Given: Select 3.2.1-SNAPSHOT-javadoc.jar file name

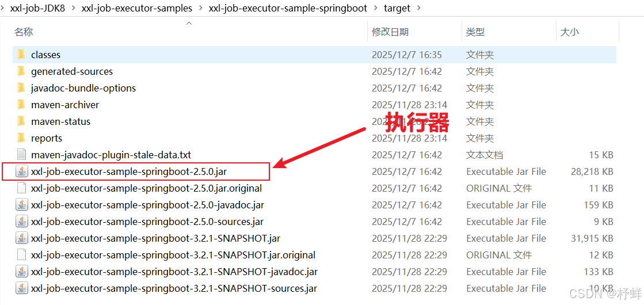Looking at the screenshot, I should click(174, 272).
